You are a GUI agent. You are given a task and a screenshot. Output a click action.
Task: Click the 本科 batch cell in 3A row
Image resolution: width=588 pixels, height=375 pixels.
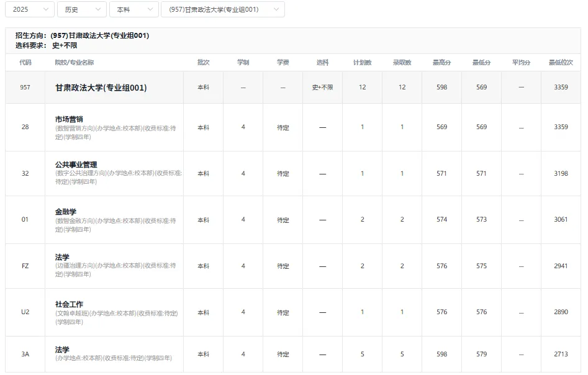click(x=203, y=355)
